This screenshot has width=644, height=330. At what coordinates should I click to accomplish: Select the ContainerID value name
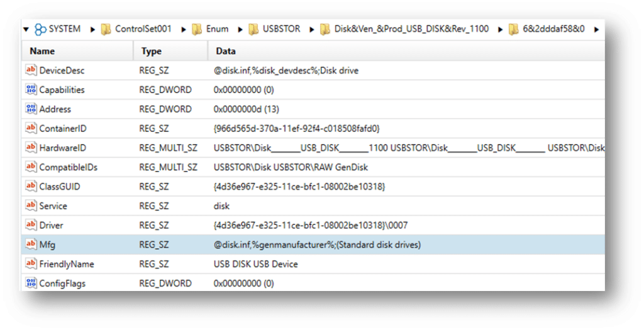[x=63, y=128]
